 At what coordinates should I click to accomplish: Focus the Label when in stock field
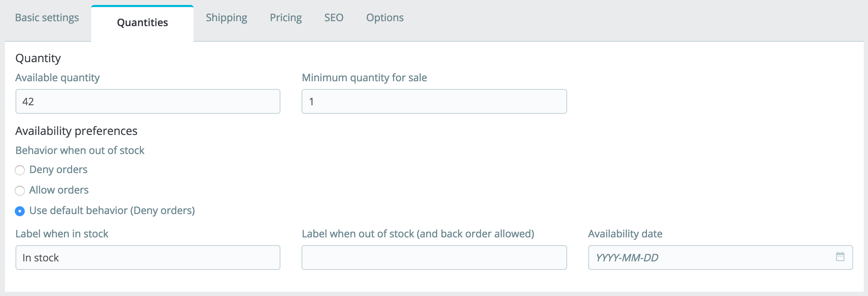[148, 257]
